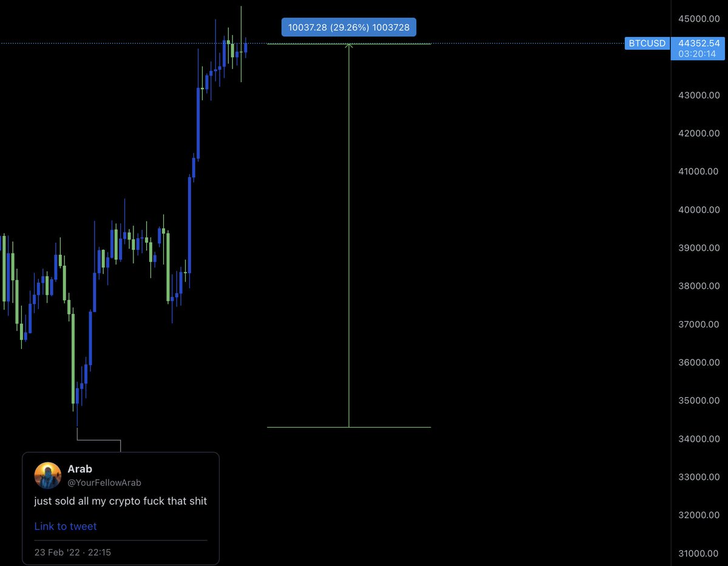Click the 43000.00 price axis value
The height and width of the screenshot is (566, 728).
(x=699, y=95)
